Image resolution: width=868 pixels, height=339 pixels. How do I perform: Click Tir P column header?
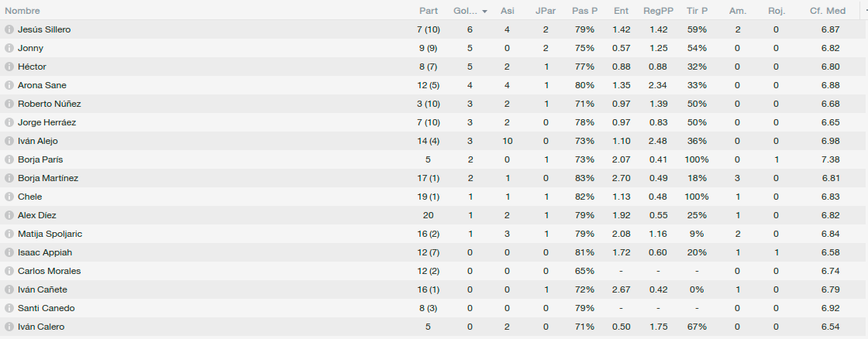pos(697,11)
